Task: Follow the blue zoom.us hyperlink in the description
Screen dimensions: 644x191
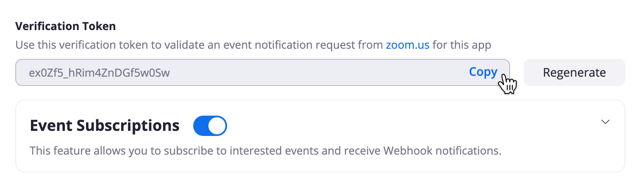Action: tap(408, 45)
